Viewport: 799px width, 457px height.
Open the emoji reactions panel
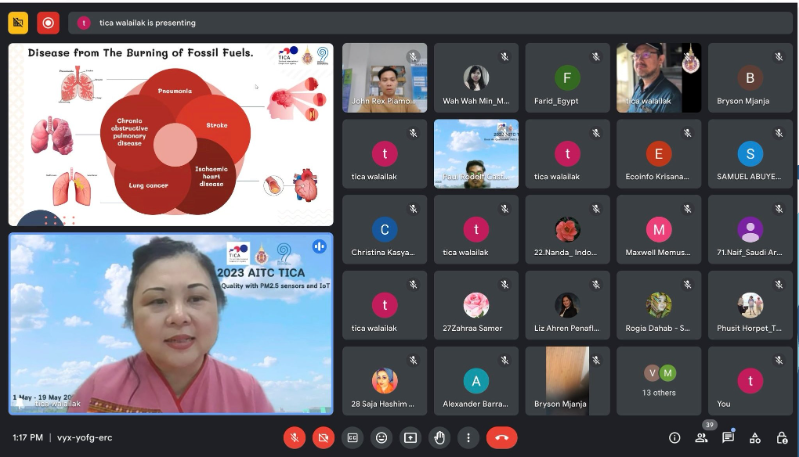coord(381,437)
